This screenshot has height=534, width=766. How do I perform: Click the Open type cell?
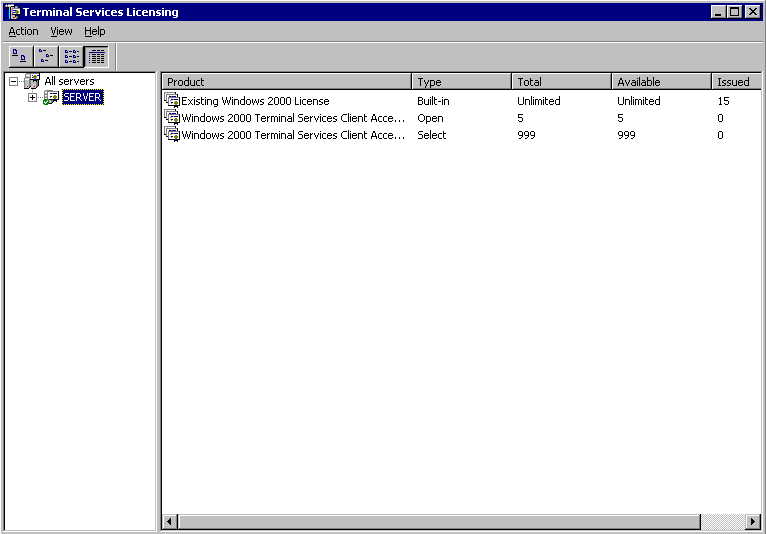tap(430, 118)
